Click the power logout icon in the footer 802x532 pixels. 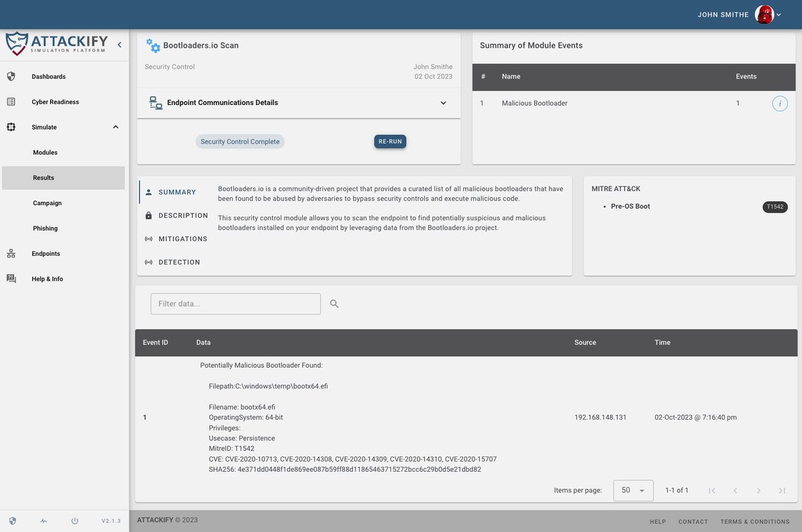75,521
